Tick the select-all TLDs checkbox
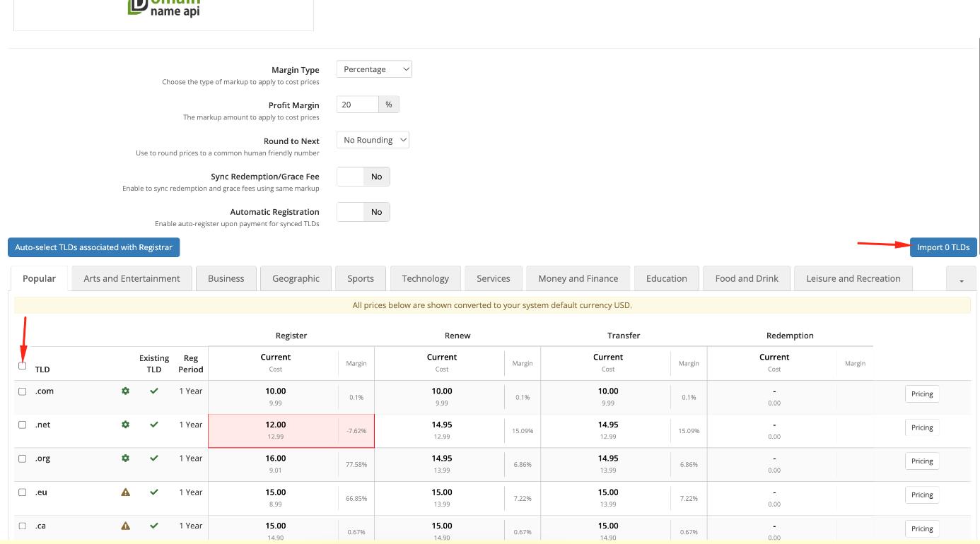 (x=23, y=365)
